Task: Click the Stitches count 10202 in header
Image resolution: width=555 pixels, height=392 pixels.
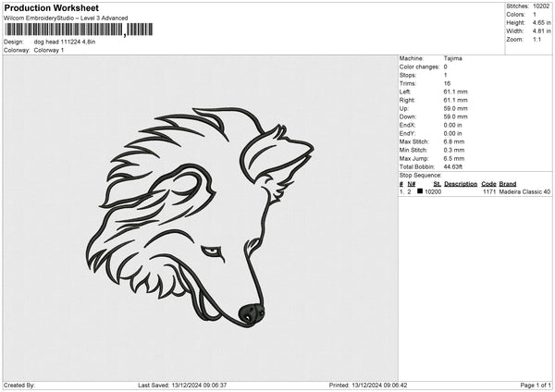Action: point(541,6)
